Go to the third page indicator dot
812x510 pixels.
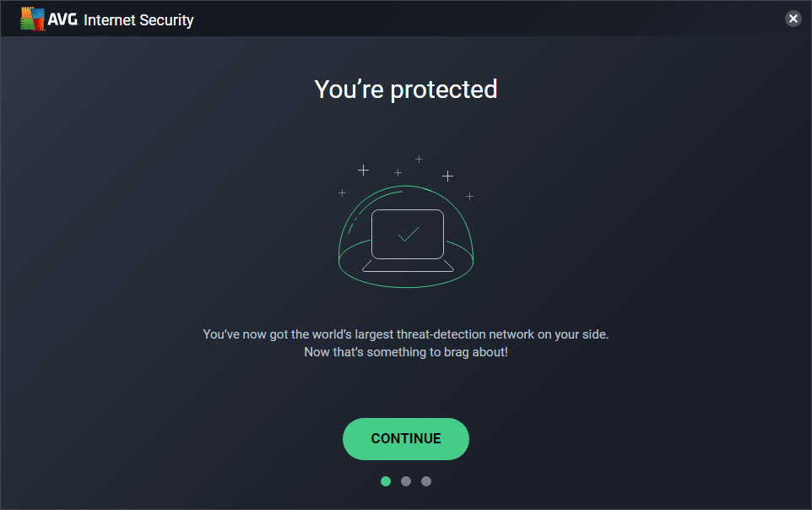[426, 481]
